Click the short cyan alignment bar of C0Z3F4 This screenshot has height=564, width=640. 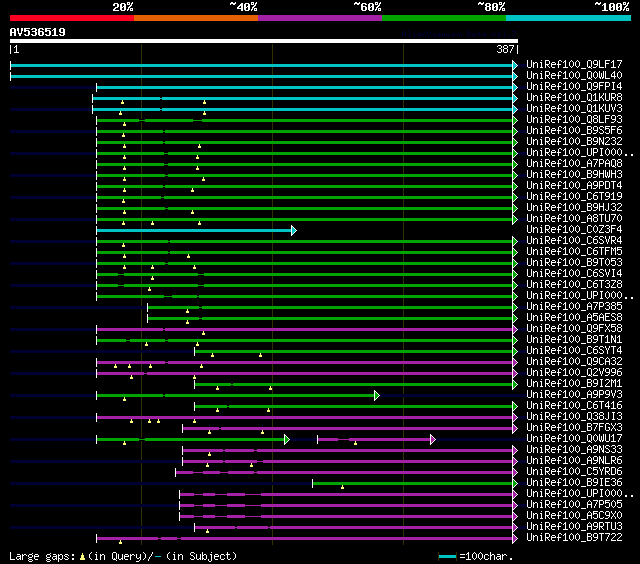(194, 231)
